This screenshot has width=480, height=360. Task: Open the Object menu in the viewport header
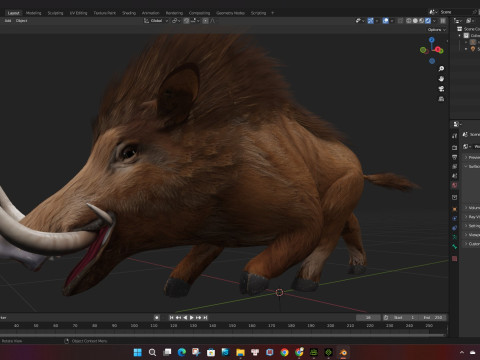(x=21, y=21)
